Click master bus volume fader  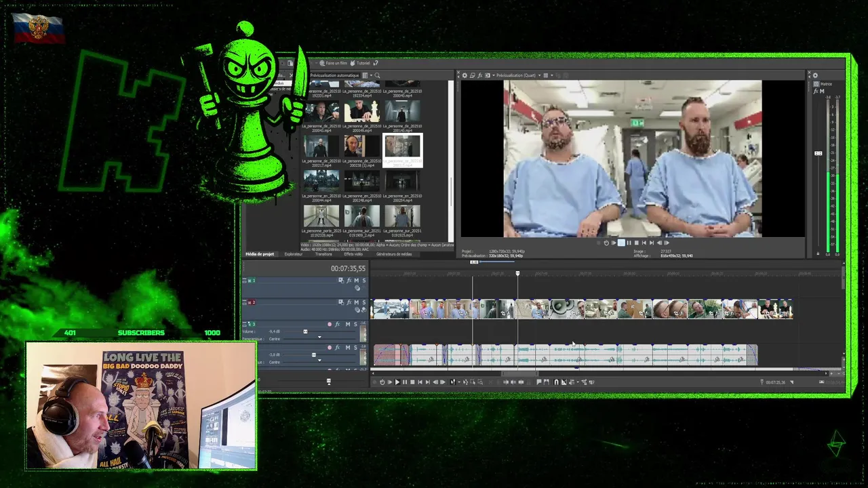coord(818,153)
